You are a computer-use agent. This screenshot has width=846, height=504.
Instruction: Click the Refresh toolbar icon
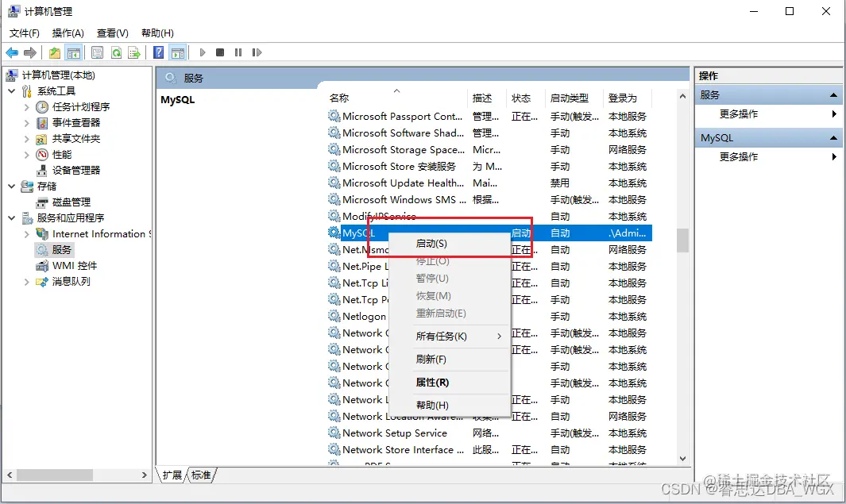116,52
